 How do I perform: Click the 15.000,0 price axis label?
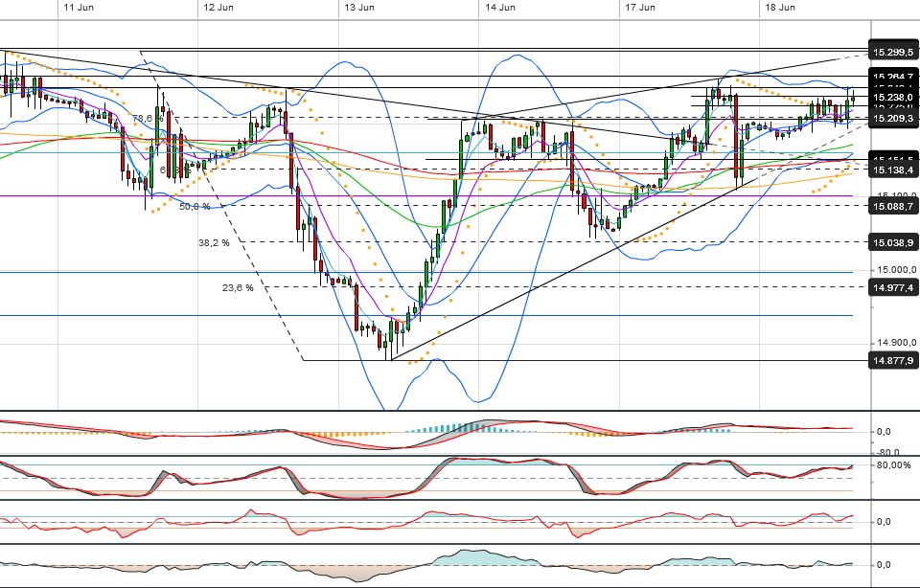pyautogui.click(x=896, y=270)
